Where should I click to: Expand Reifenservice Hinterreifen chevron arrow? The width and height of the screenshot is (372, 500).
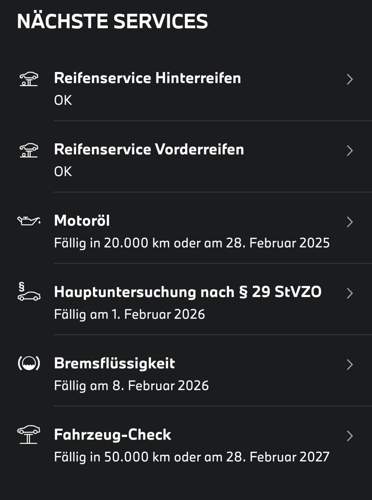[349, 80]
